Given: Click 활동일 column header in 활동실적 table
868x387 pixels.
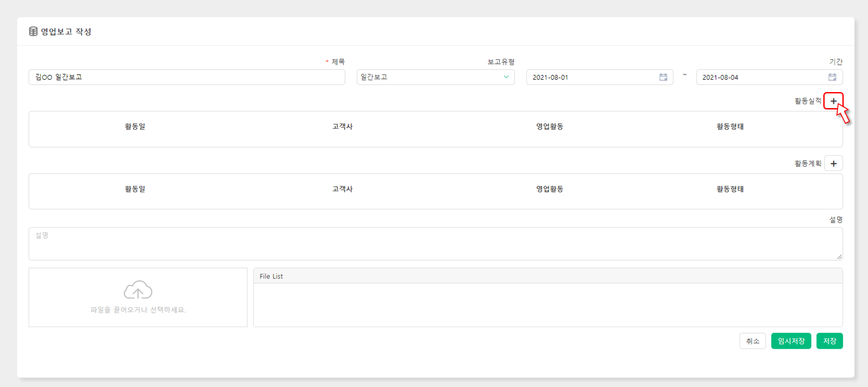Looking at the screenshot, I should pos(135,126).
